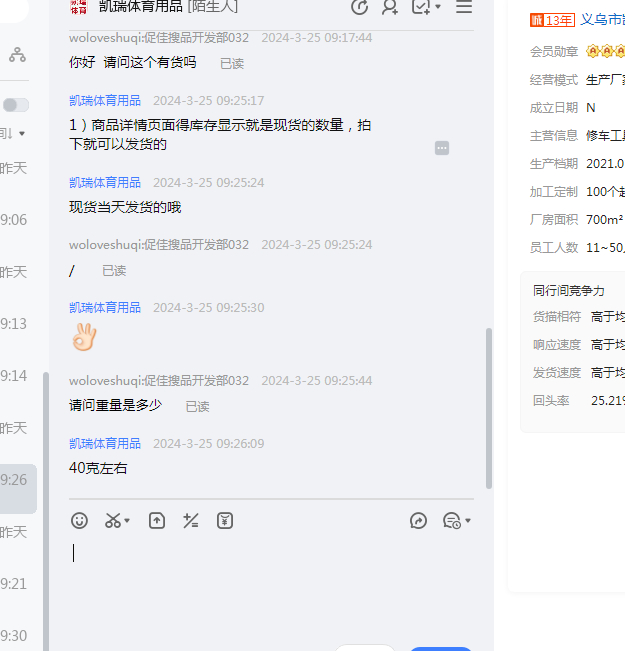Click sender name 凯瑞体育用品 at 09:26:09
Image resolution: width=625 pixels, height=651 pixels.
pos(105,443)
